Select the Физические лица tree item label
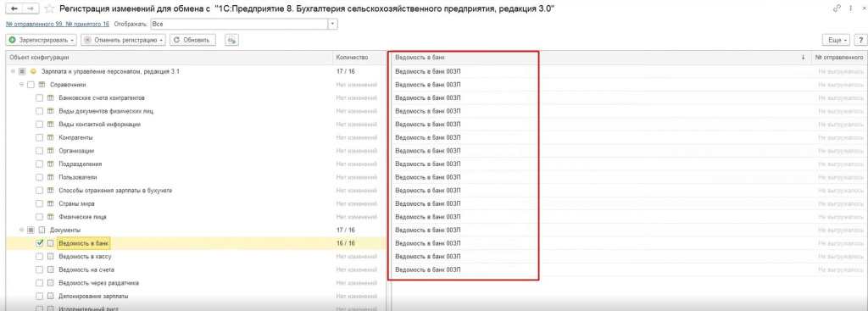 tap(82, 217)
